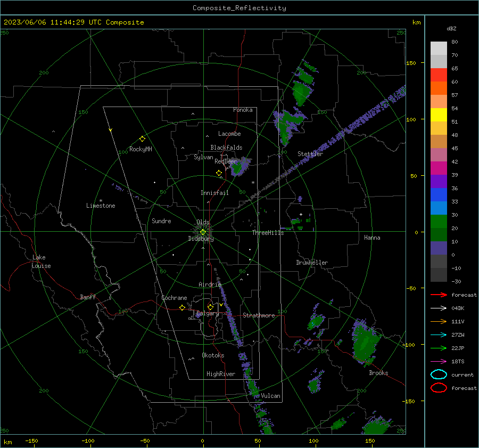Click the lightest gray swatch at 80 dBZ
The height and width of the screenshot is (448, 479).
coord(439,48)
